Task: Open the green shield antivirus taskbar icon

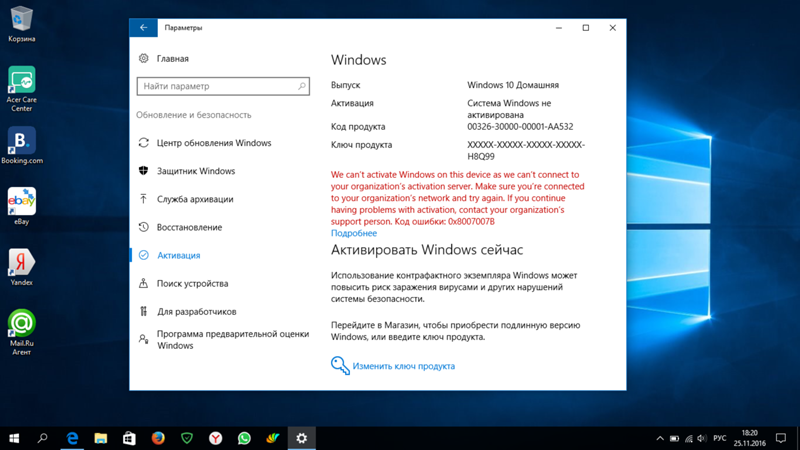Action: click(x=187, y=438)
